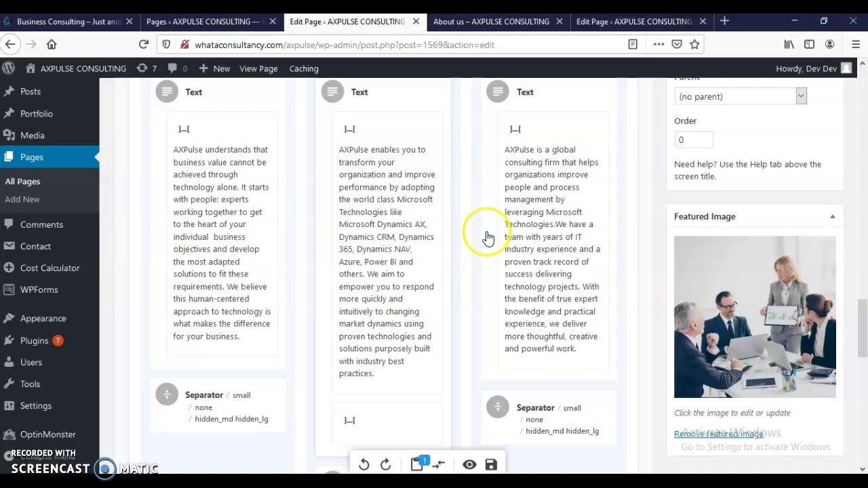
Task: Click first column Separator element icon
Action: tap(167, 394)
